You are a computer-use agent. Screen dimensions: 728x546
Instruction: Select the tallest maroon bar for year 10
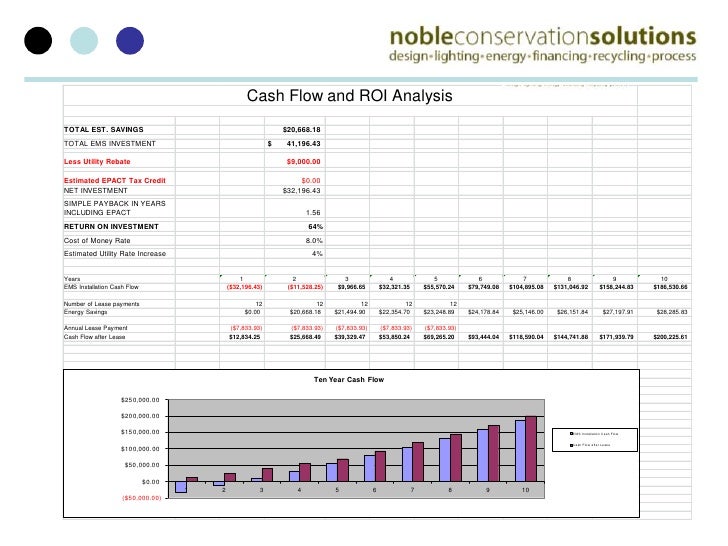click(531, 449)
